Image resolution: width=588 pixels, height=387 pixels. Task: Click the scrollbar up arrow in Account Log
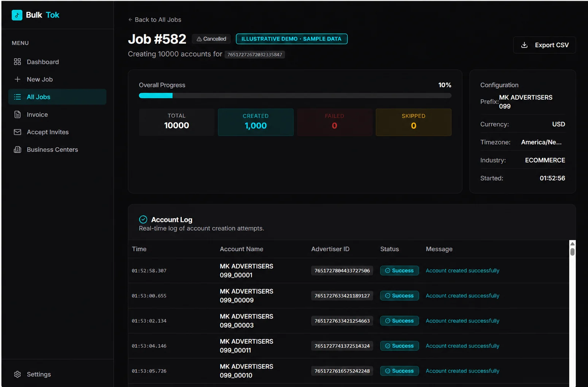click(572, 244)
